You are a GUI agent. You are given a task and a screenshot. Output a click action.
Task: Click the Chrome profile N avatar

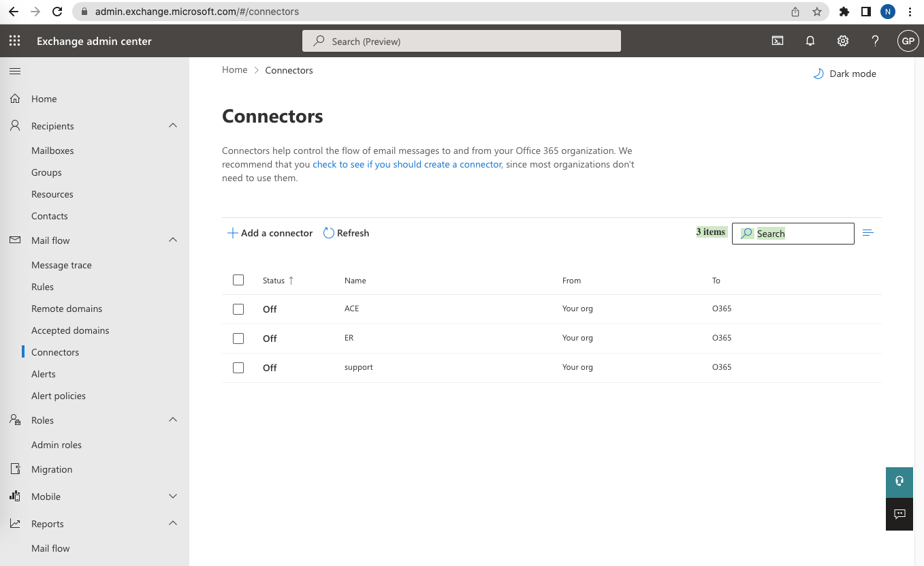(x=888, y=12)
